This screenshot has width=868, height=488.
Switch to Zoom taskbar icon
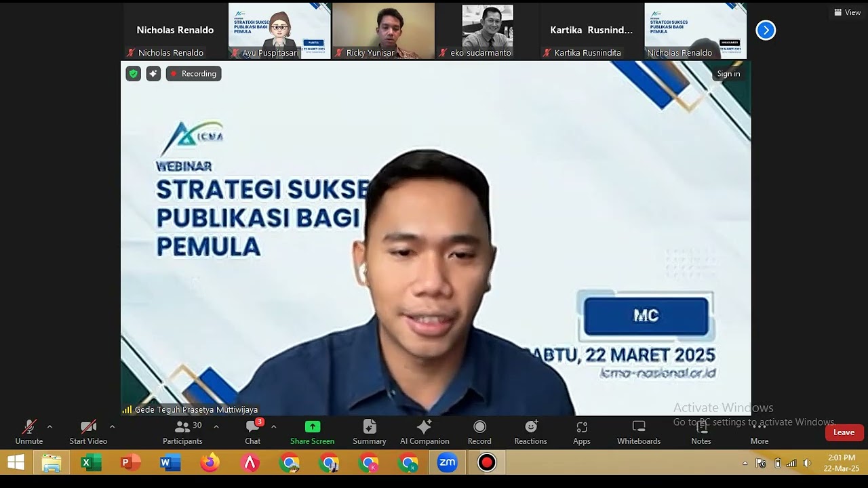pos(448,463)
